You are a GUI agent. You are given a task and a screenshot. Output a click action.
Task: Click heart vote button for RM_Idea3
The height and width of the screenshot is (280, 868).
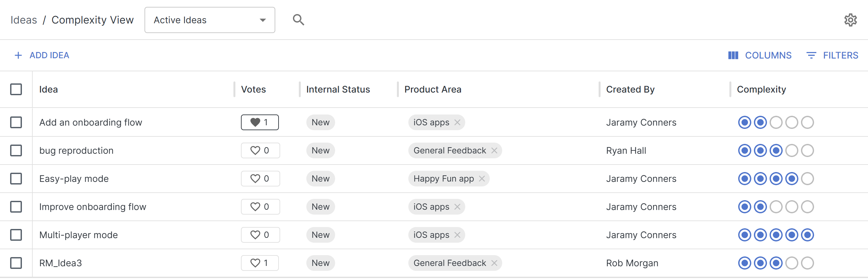coord(260,263)
